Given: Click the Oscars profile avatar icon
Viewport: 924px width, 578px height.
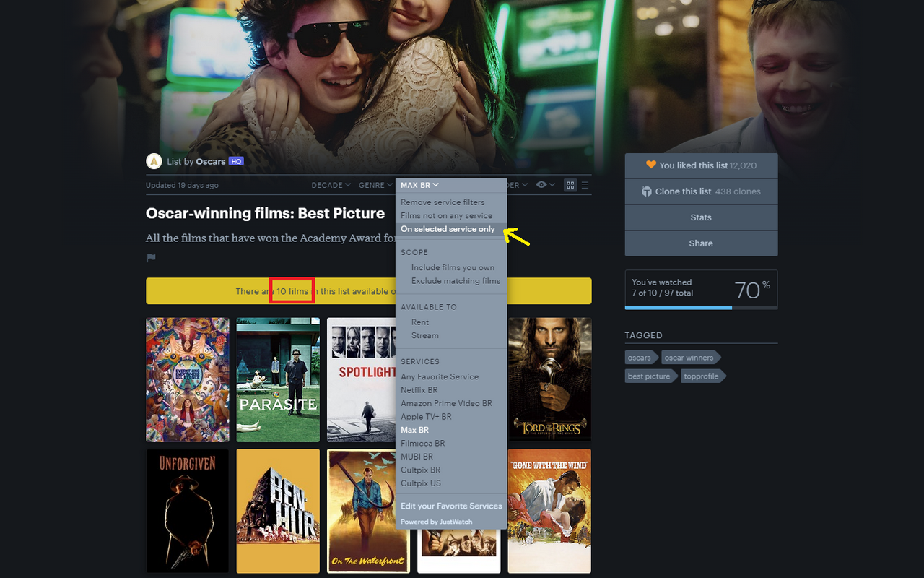Looking at the screenshot, I should coord(154,161).
